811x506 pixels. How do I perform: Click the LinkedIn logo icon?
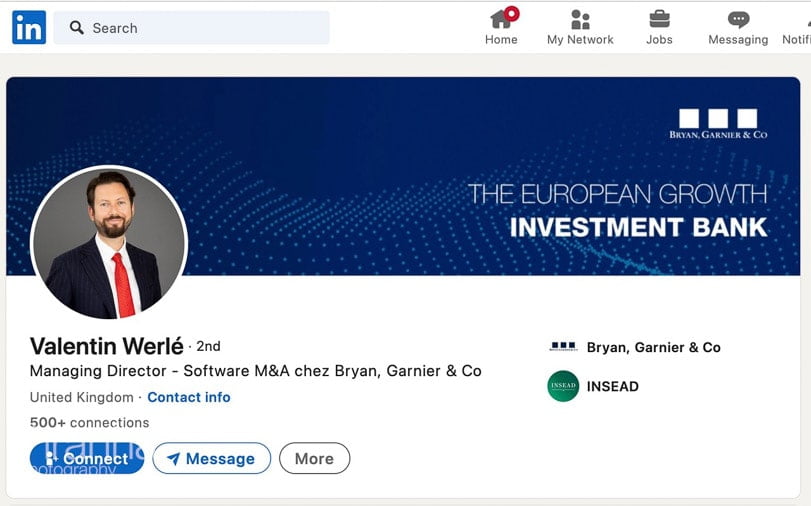[29, 28]
